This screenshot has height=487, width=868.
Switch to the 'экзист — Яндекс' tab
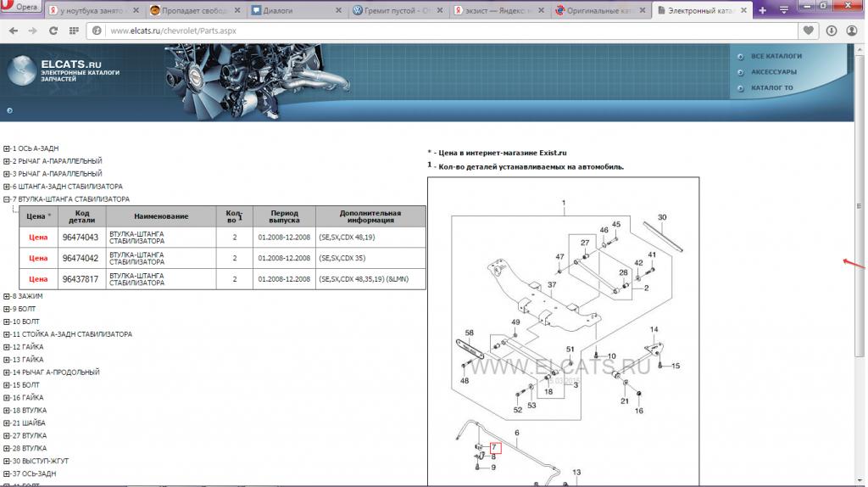pos(498,10)
